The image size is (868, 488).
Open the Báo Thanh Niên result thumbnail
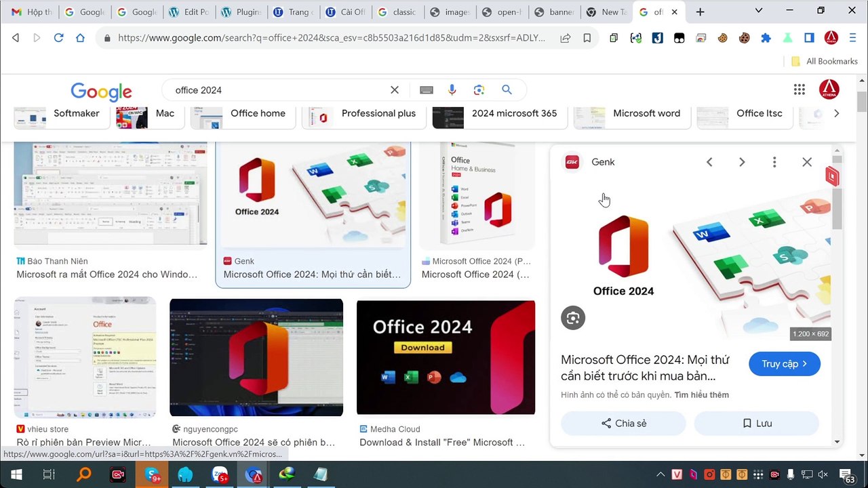tap(111, 196)
